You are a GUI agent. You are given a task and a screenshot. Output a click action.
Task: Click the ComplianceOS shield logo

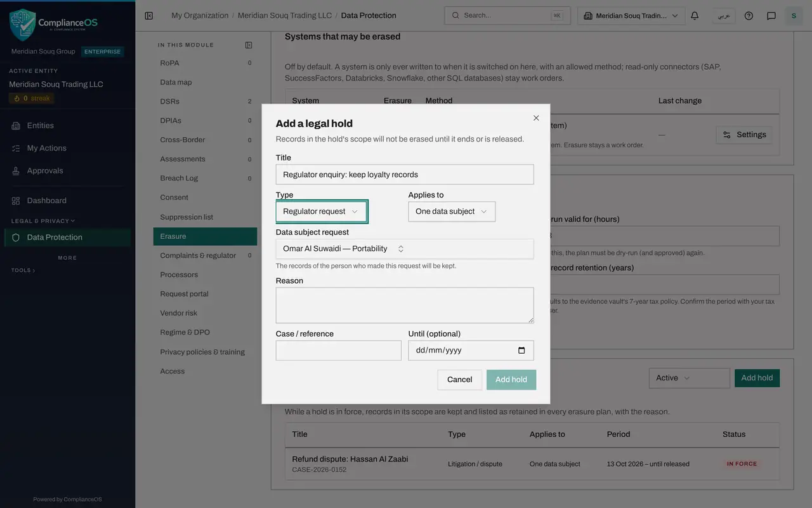[x=22, y=24]
